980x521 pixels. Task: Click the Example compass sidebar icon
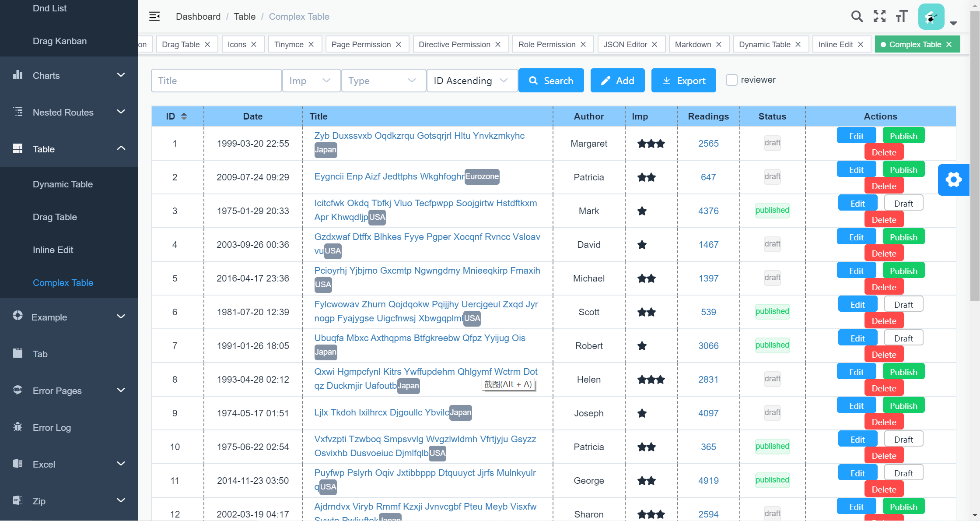(18, 317)
